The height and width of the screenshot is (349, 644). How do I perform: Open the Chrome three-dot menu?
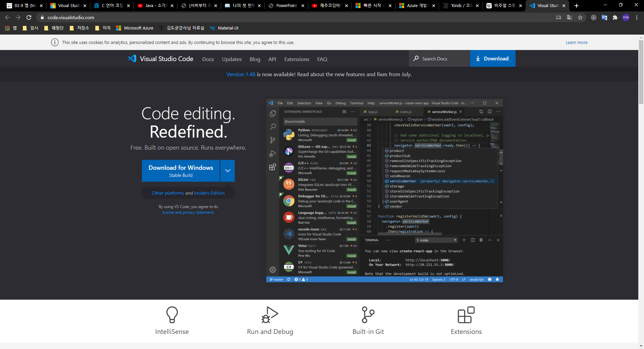tap(637, 17)
